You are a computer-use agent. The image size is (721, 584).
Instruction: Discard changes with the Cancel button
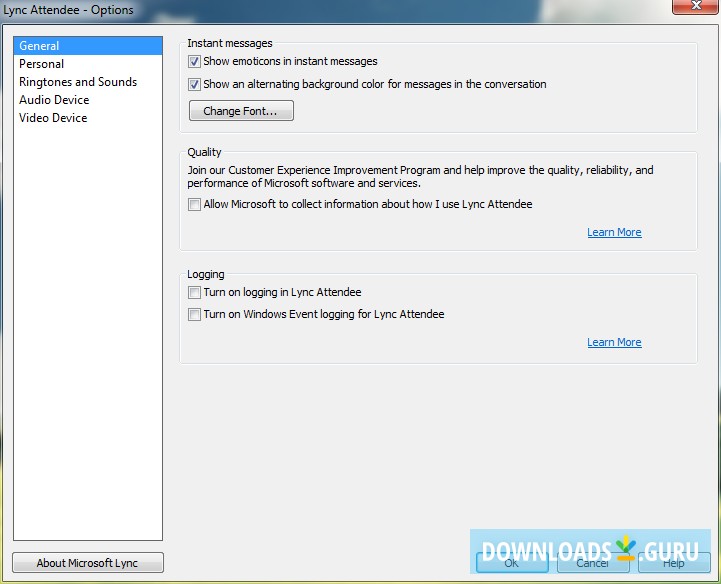click(x=593, y=563)
